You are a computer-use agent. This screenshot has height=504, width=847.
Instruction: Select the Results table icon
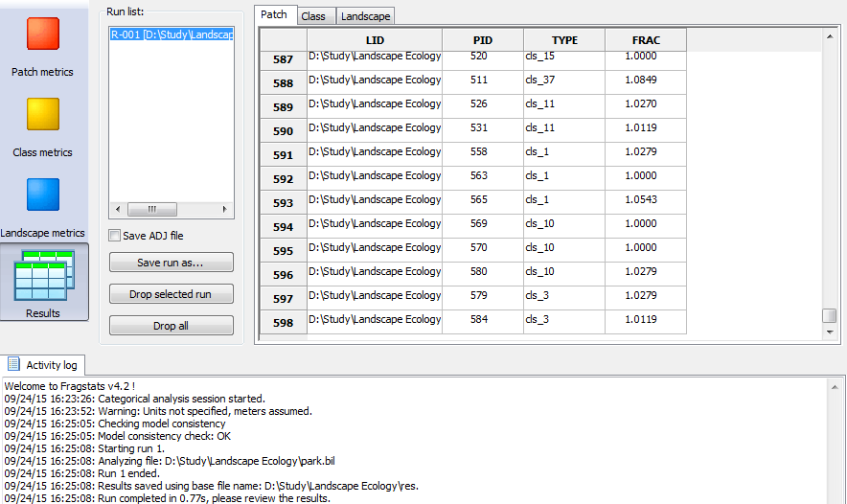44,276
